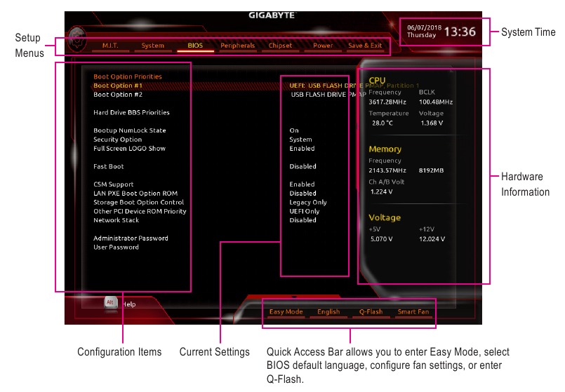Viewport: 565px width, 392px height.
Task: Select Full Screen LOGO Show item
Action: [x=129, y=148]
